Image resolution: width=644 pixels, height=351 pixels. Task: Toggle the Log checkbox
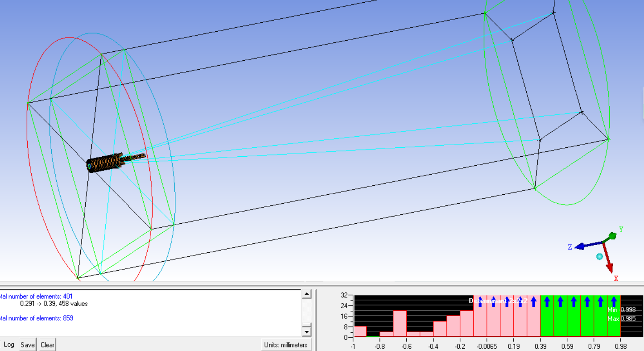pyautogui.click(x=9, y=344)
